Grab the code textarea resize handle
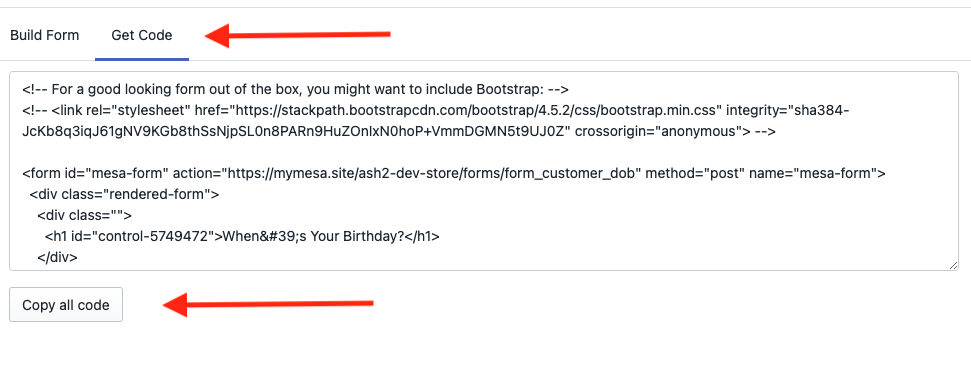 pyautogui.click(x=954, y=265)
